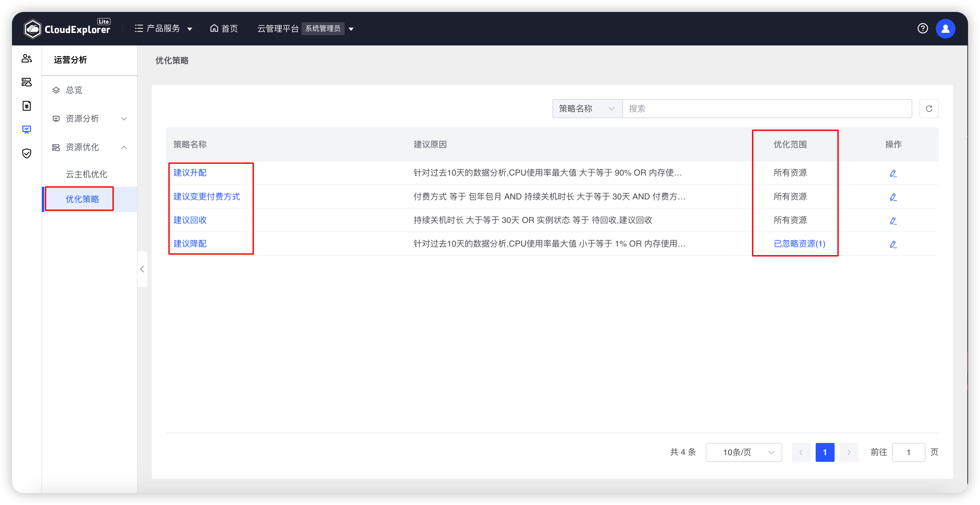Select page 1 in pagination
Screen dimensions: 980x505
[x=825, y=452]
